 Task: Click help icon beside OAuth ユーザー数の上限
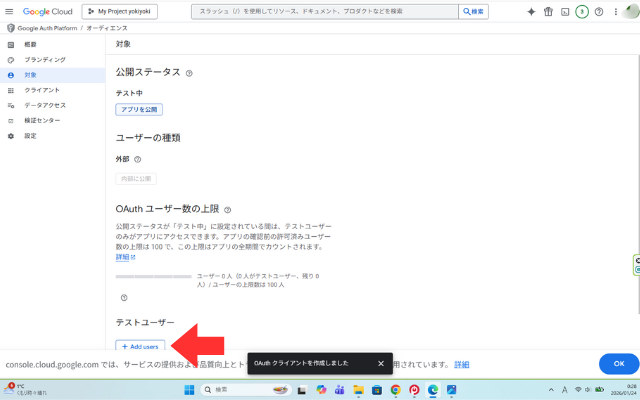(x=228, y=210)
